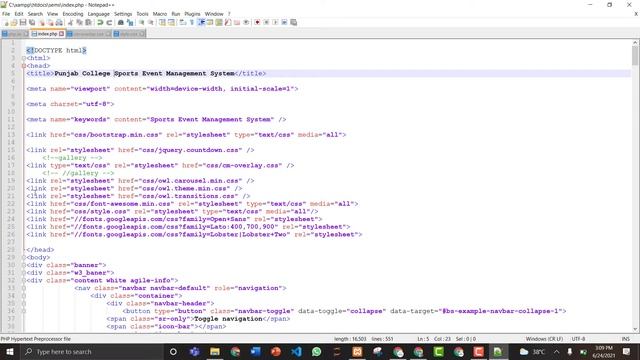Open the Document Map toolbar icon
Viewport: 640px width, 360px height.
point(219,22)
